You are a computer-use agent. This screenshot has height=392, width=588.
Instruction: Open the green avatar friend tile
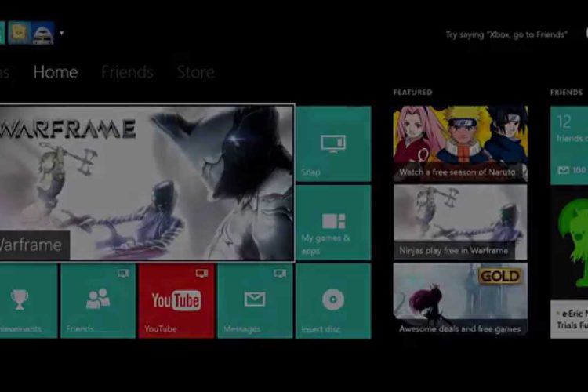[569, 242]
